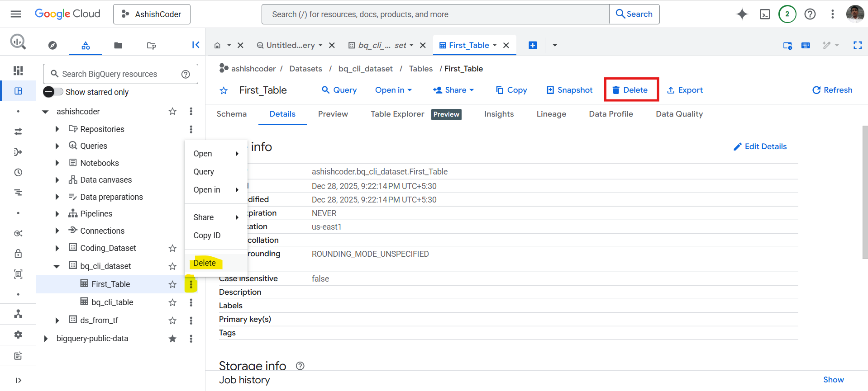Expand the Data canvases node
The height and width of the screenshot is (391, 868).
(57, 180)
